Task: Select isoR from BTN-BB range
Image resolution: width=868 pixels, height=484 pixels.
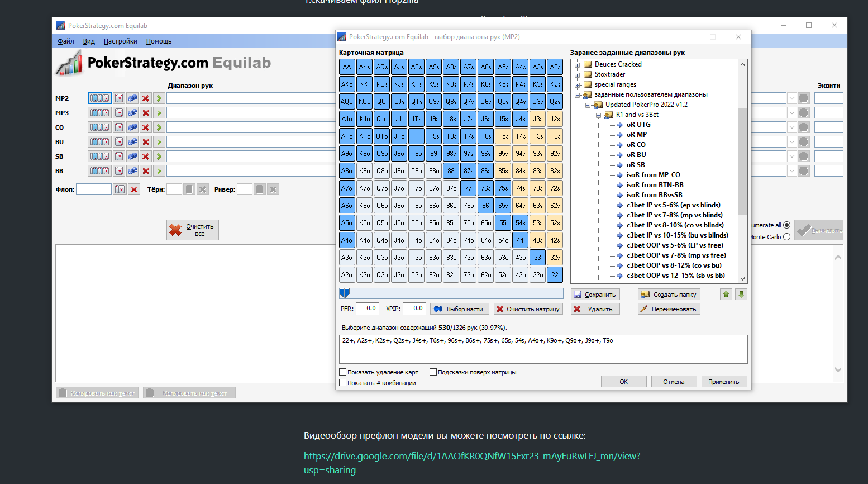Action: pyautogui.click(x=655, y=185)
